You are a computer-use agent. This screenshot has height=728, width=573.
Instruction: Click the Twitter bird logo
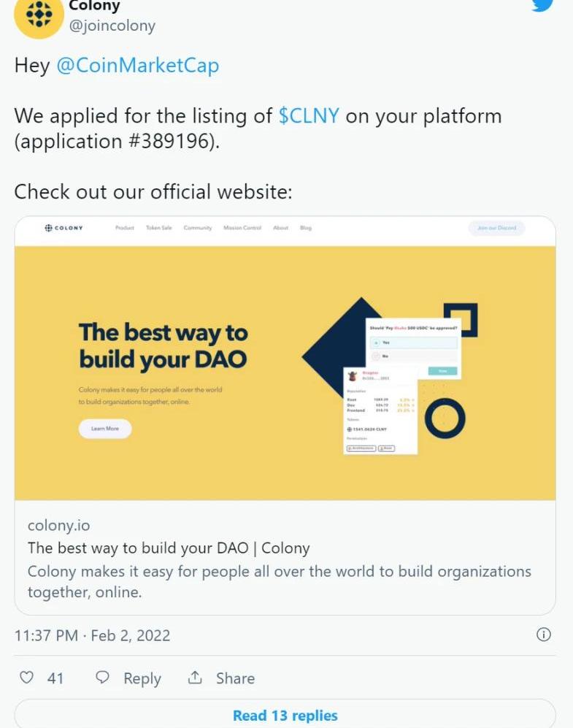coord(542,4)
